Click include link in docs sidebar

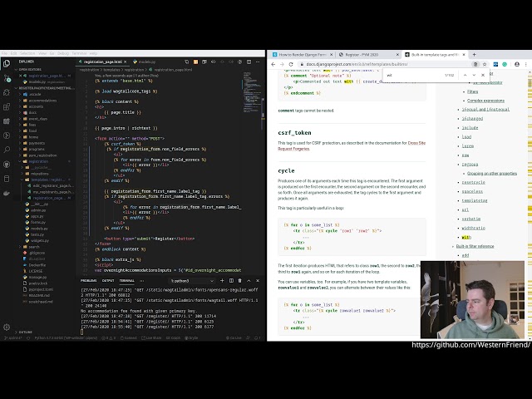pos(470,127)
